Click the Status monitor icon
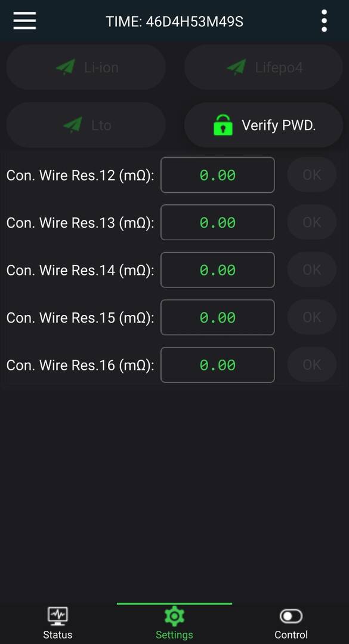 coord(58,616)
